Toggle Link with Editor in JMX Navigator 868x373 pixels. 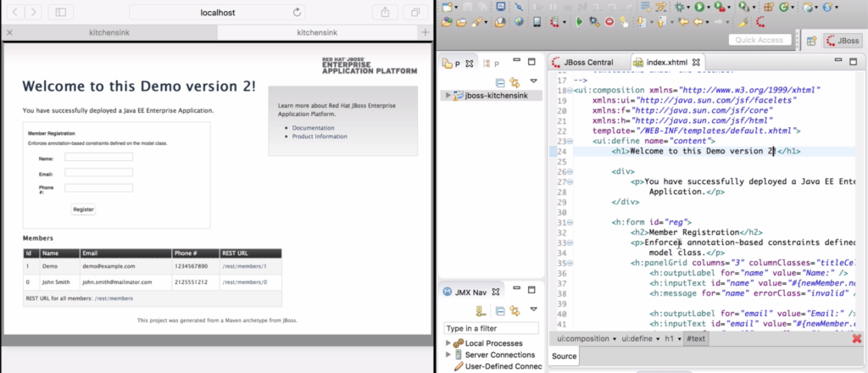pos(515,311)
